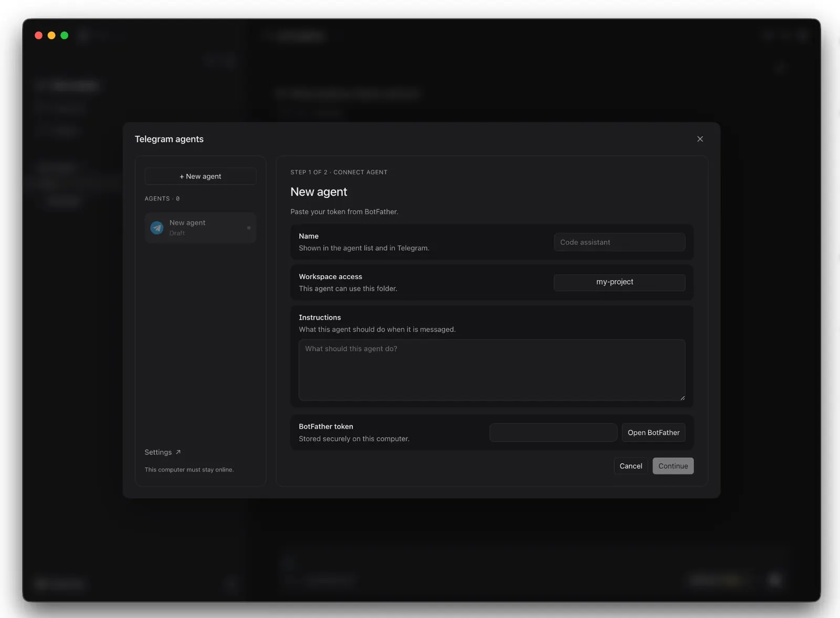The height and width of the screenshot is (618, 840).
Task: Click into the Instructions text area
Action: tap(492, 370)
